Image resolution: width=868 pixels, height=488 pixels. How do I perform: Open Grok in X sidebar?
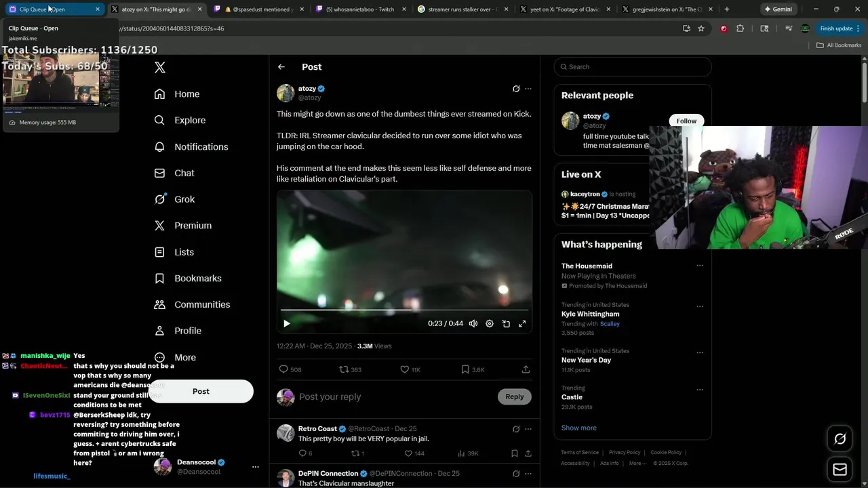[x=174, y=199]
